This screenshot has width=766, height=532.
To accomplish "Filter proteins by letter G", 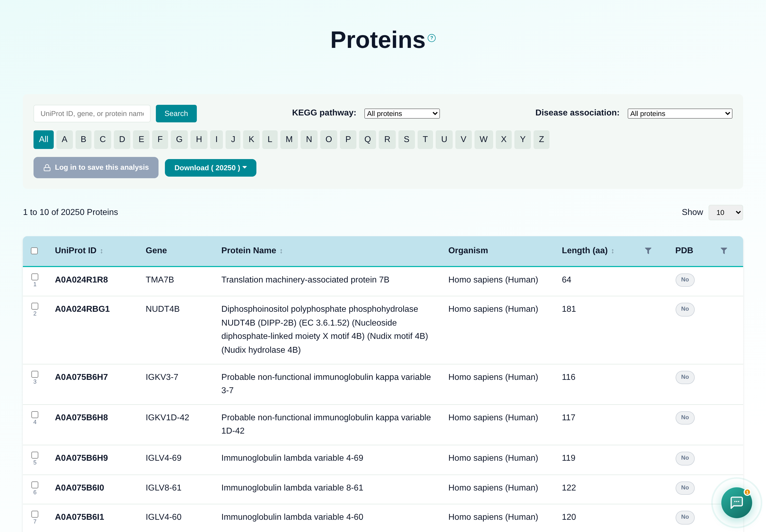I will tap(179, 139).
